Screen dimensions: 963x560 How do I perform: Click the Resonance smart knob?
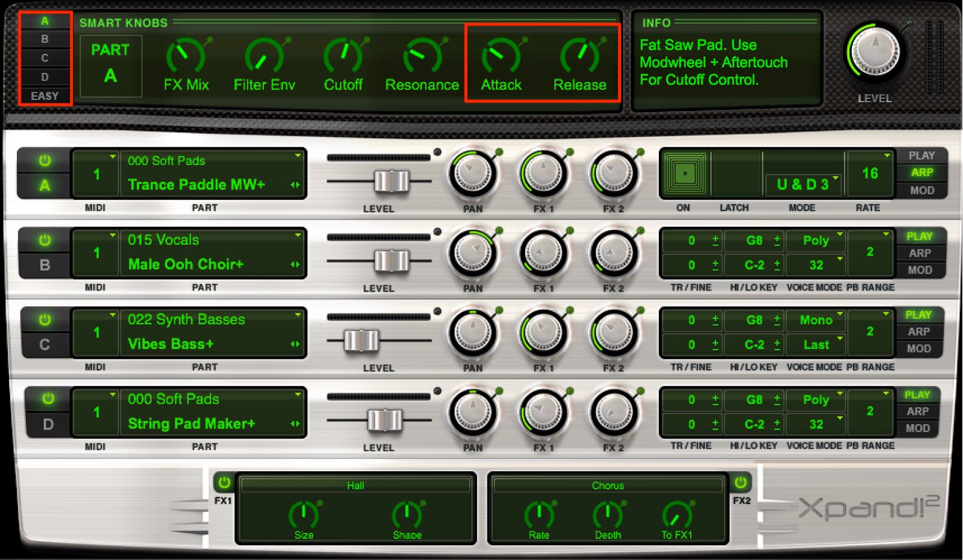(x=422, y=57)
